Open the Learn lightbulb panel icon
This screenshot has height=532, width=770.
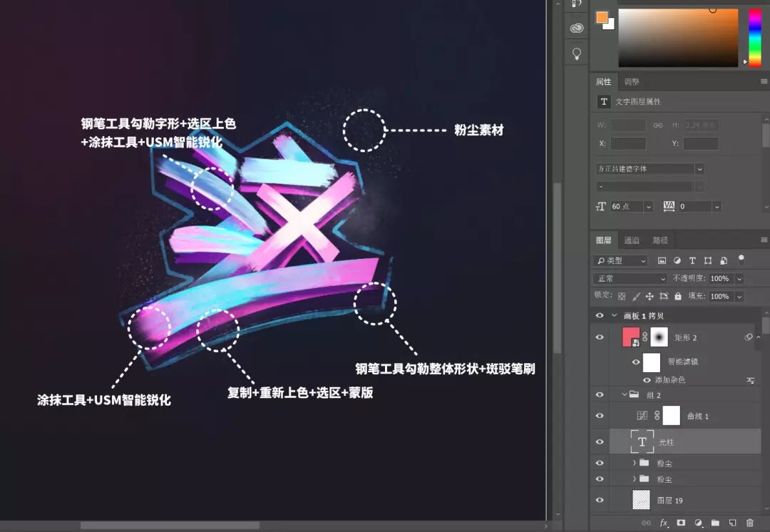pyautogui.click(x=577, y=53)
